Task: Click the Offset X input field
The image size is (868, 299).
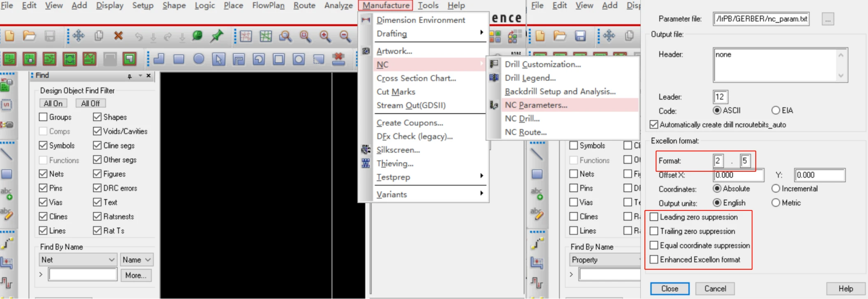Action: pyautogui.click(x=738, y=175)
